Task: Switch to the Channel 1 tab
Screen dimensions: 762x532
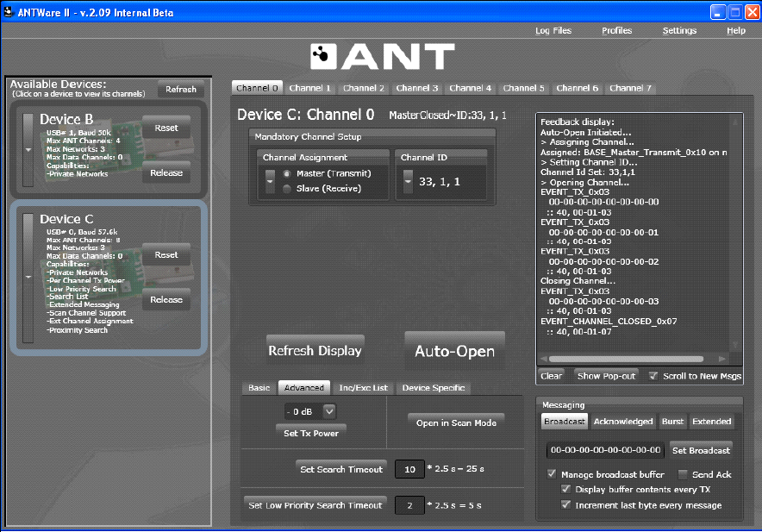Action: click(310, 88)
